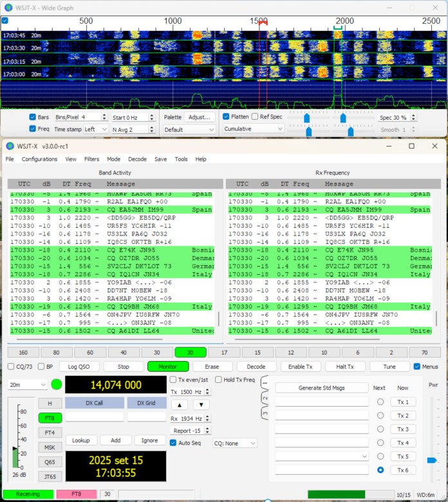Click Tx frequency up arrow button
This screenshot has width=448, height=502.
[x=180, y=405]
